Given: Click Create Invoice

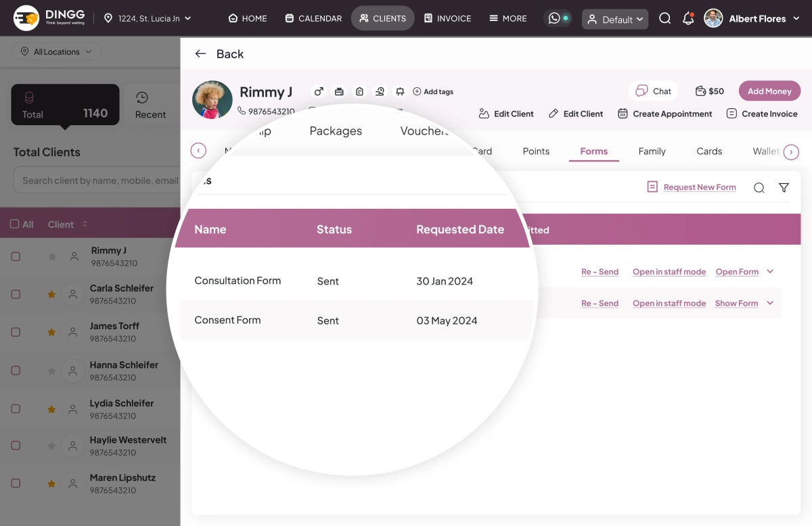Looking at the screenshot, I should pyautogui.click(x=762, y=114).
